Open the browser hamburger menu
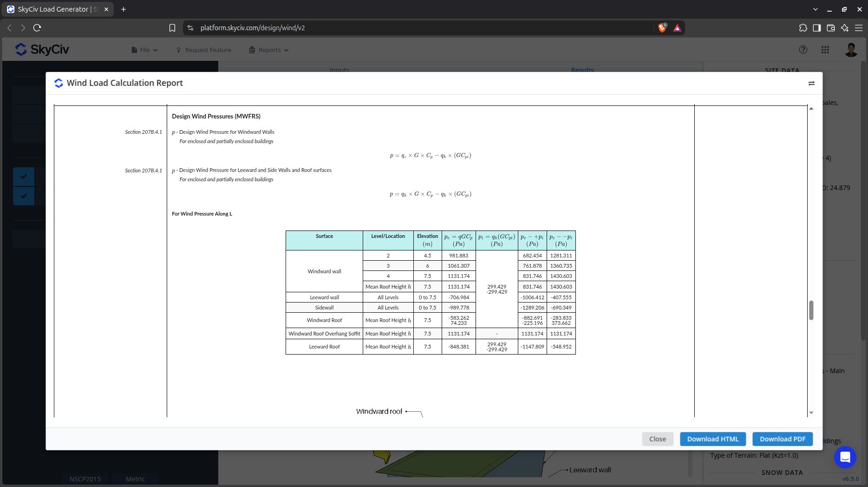Screen dimensions: 868x487 (859, 28)
